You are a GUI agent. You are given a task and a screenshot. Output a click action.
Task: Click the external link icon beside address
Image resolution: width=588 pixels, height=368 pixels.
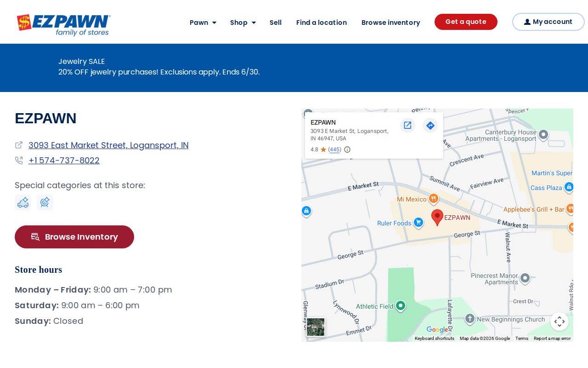[19, 145]
